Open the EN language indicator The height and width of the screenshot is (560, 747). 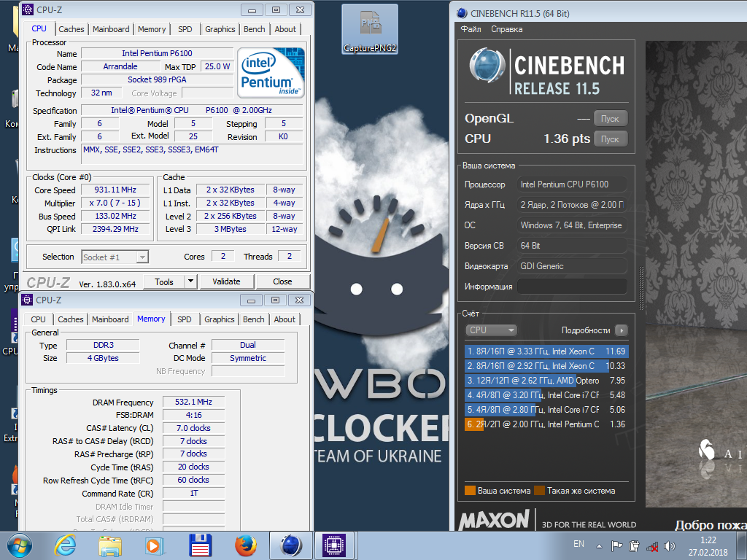(578, 544)
